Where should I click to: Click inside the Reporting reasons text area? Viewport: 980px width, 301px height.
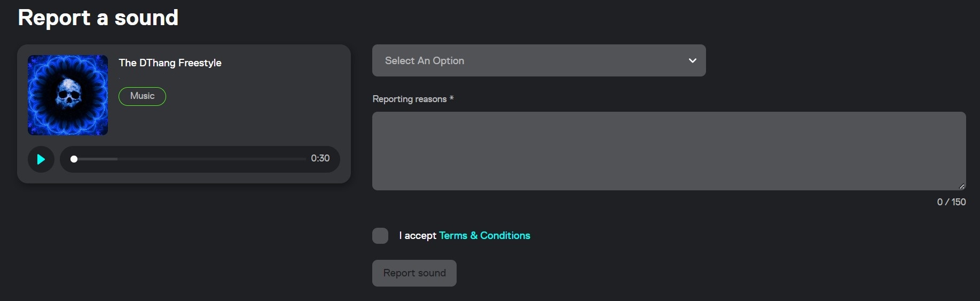coord(669,151)
